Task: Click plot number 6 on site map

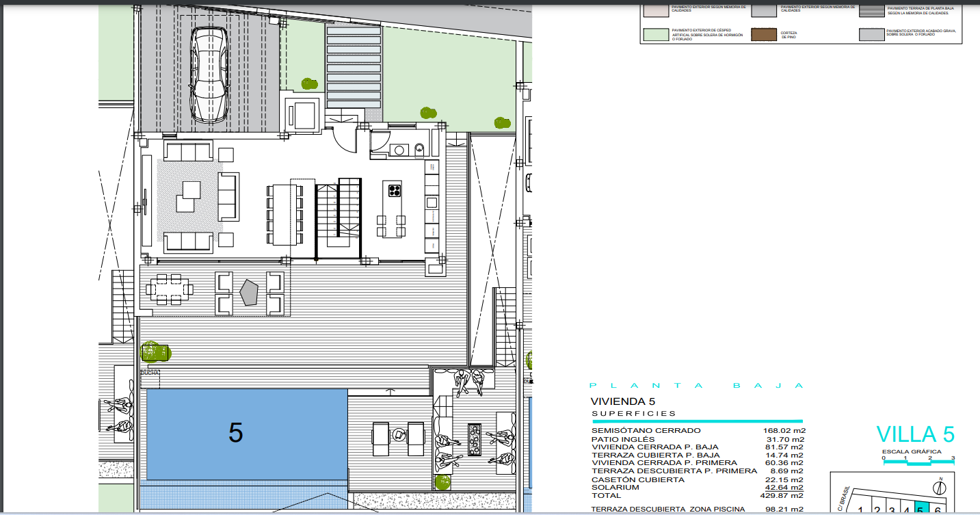Action: coord(938,510)
